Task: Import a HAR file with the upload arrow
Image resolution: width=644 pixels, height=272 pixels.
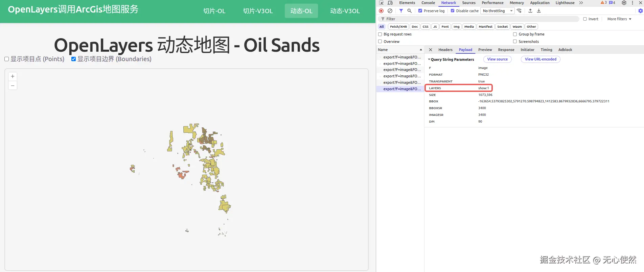Action: 530,11
